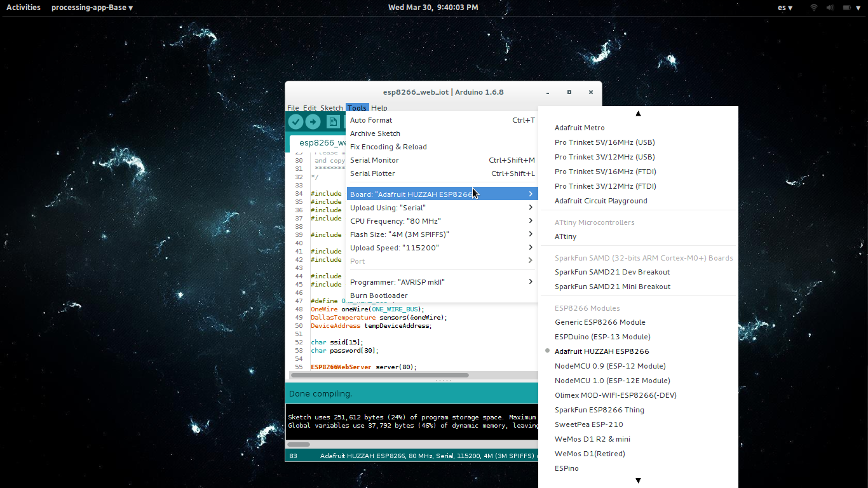Click code line ESP8266WebServer server(80);
The height and width of the screenshot is (488, 868).
pos(363,367)
